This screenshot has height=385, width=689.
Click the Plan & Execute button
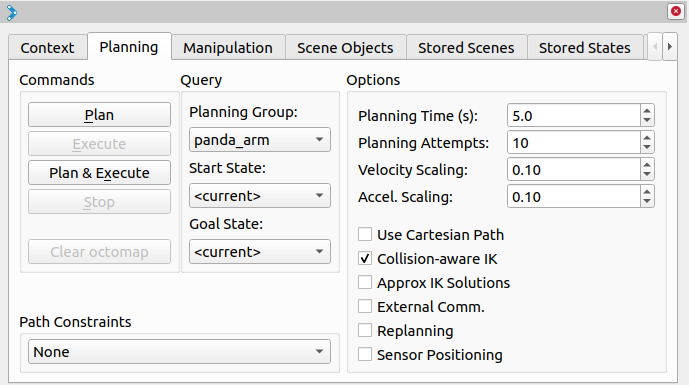tap(99, 173)
